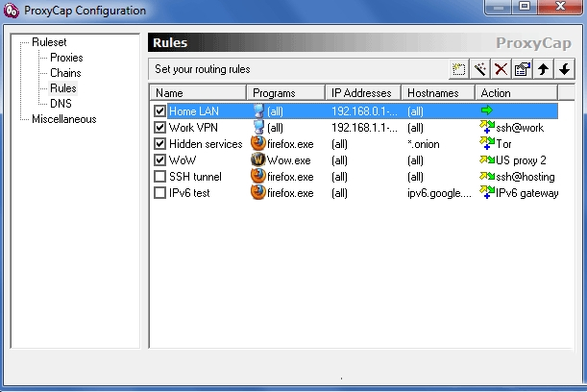Open rule properties toolbar icon
The height and width of the screenshot is (392, 587).
[522, 69]
